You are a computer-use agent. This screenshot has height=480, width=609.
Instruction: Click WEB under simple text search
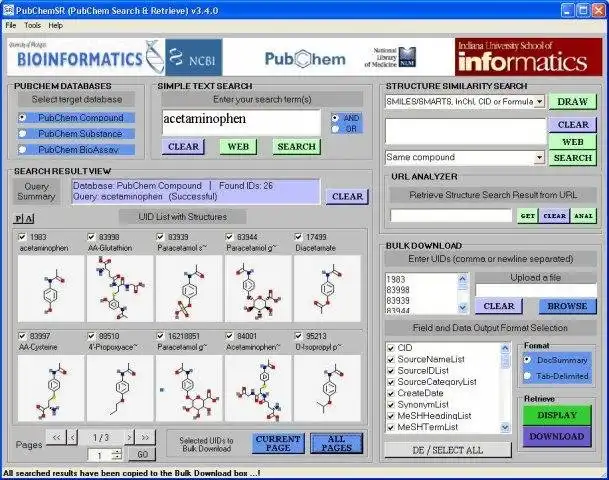(238, 147)
